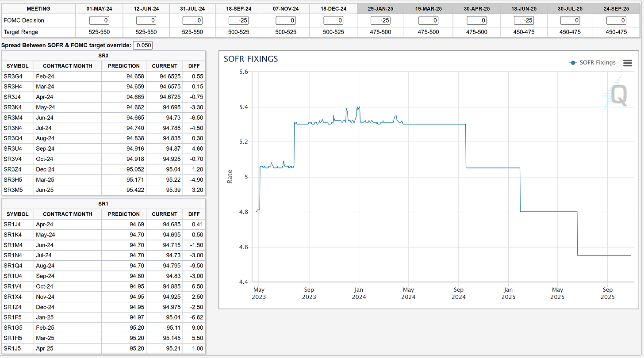Click the DIFF column header in SR3 table
Image resolution: width=644 pixels, height=358 pixels.
pos(193,65)
